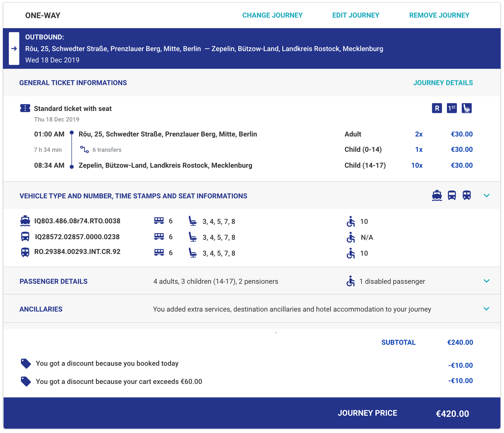
Task: Click bus icon beside IQ28572.02857.0000.0238
Action: [25, 237]
